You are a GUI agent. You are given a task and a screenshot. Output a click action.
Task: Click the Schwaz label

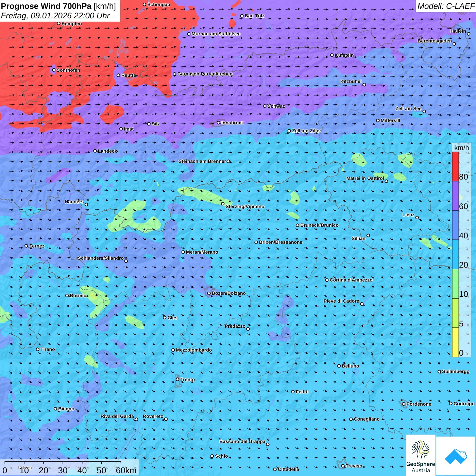tap(276, 106)
